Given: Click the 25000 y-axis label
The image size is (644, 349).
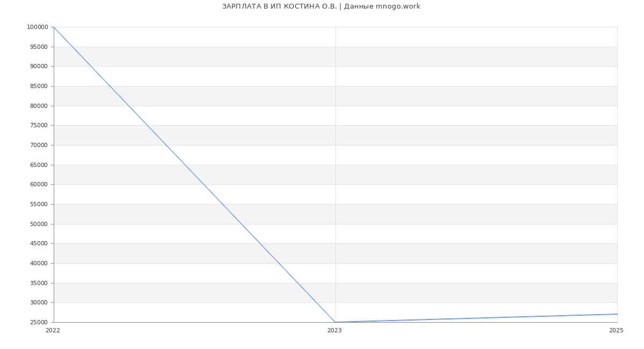Looking at the screenshot, I should point(39,323).
